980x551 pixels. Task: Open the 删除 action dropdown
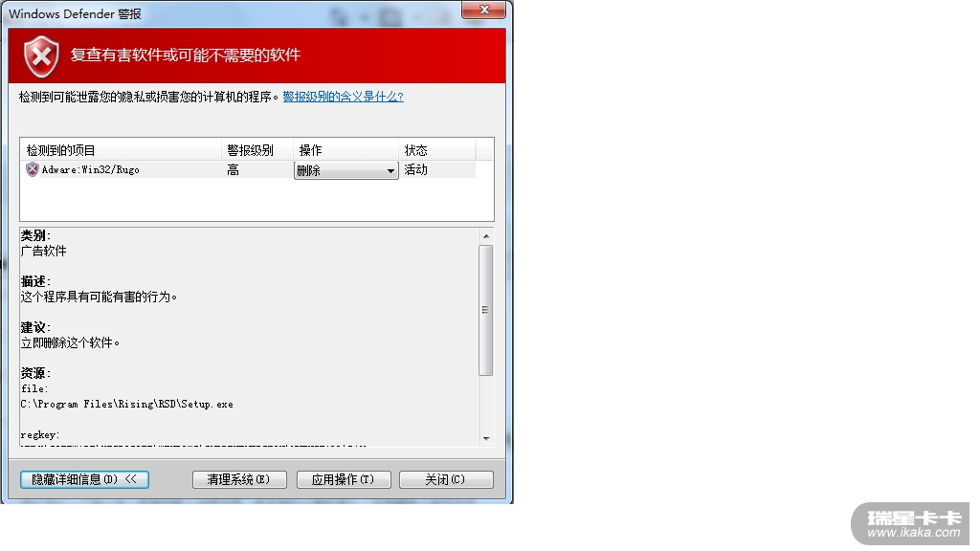click(x=345, y=170)
